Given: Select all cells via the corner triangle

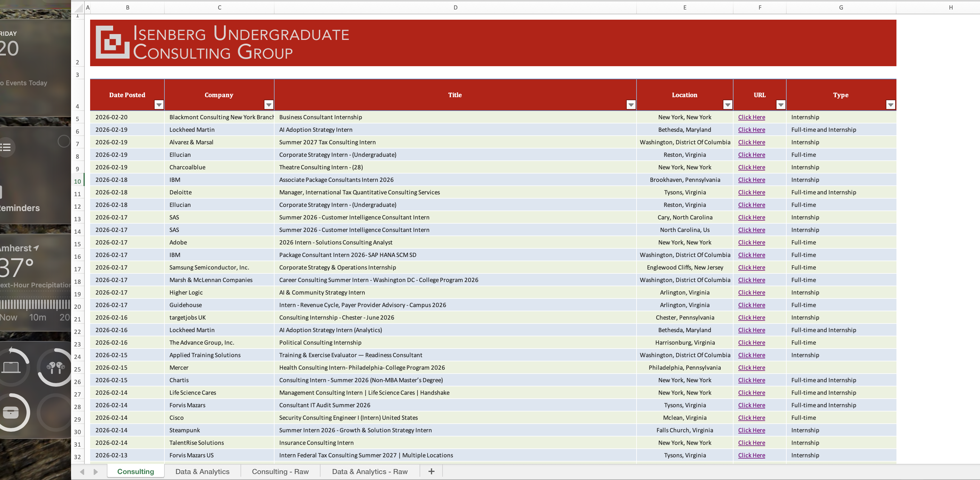Looking at the screenshot, I should pyautogui.click(x=79, y=7).
